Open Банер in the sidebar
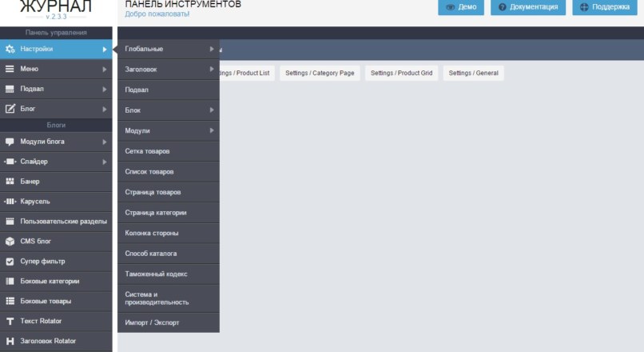The height and width of the screenshot is (352, 644). 56,182
